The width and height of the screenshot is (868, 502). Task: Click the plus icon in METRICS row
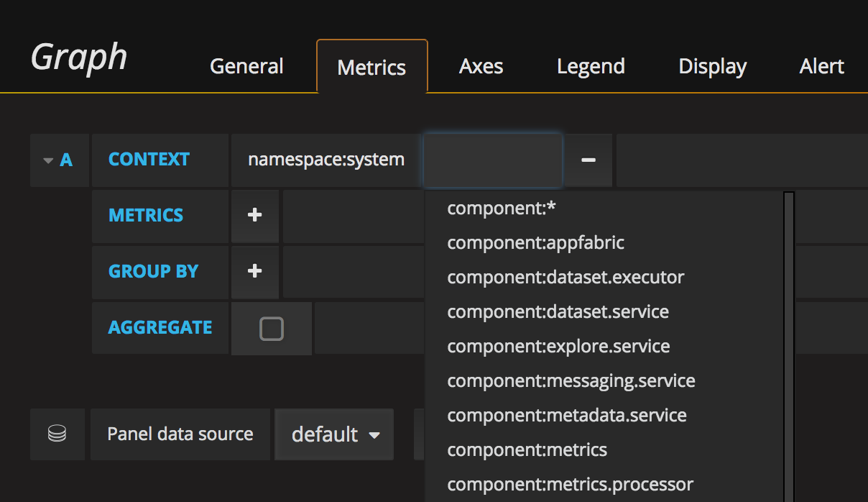tap(254, 215)
